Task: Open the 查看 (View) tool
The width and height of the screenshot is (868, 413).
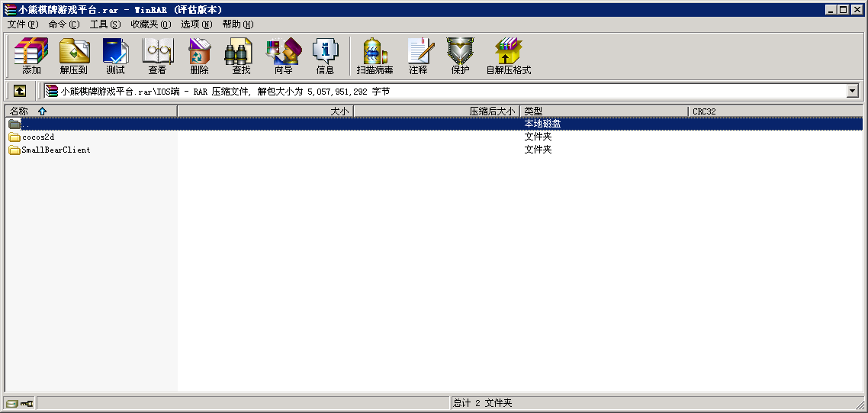Action: coord(157,56)
